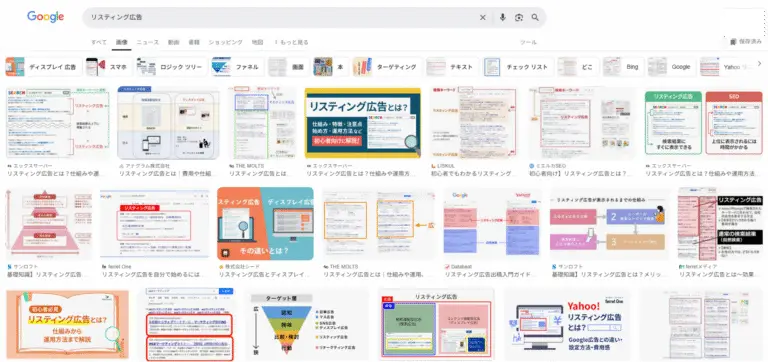Click the Bing chip thumbnail icon

point(612,67)
